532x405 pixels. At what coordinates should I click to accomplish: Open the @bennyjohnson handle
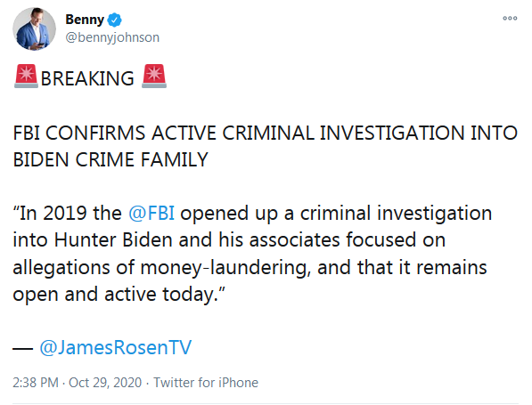point(112,37)
